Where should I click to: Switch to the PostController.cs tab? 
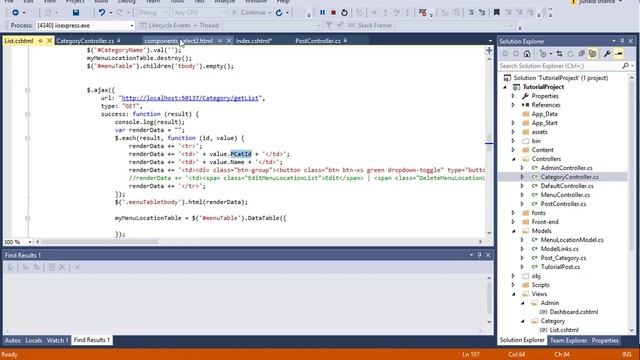[318, 41]
